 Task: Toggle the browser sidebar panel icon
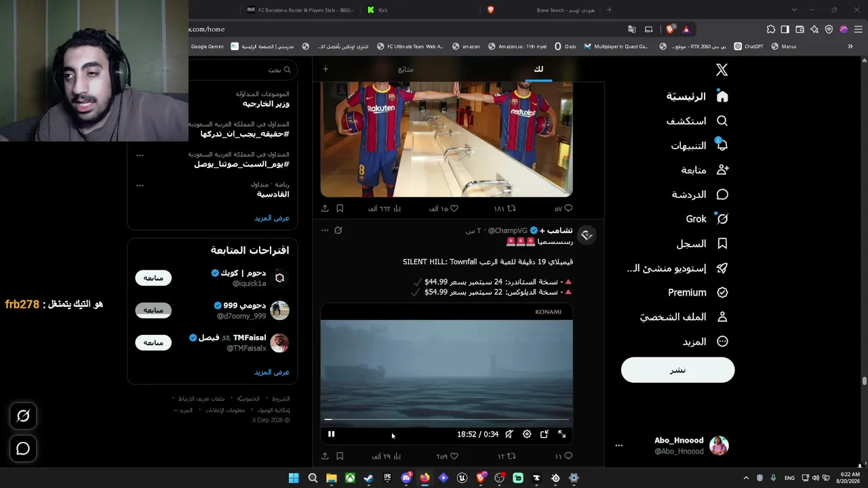pyautogui.click(x=785, y=29)
